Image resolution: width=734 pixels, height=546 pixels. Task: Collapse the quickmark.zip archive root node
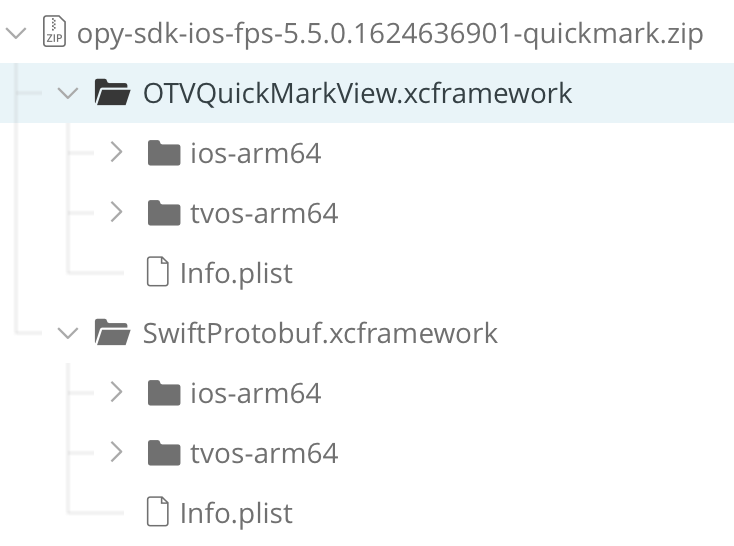(16, 34)
